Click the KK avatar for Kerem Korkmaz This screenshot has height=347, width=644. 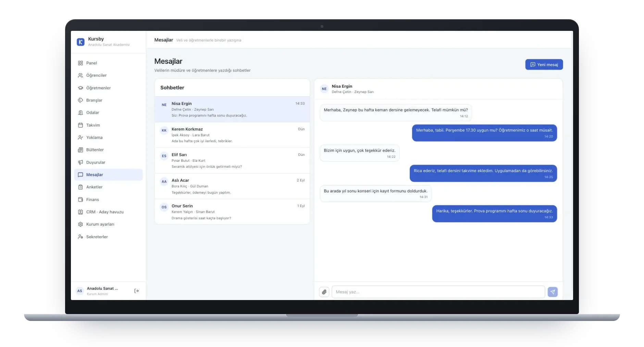[164, 131]
